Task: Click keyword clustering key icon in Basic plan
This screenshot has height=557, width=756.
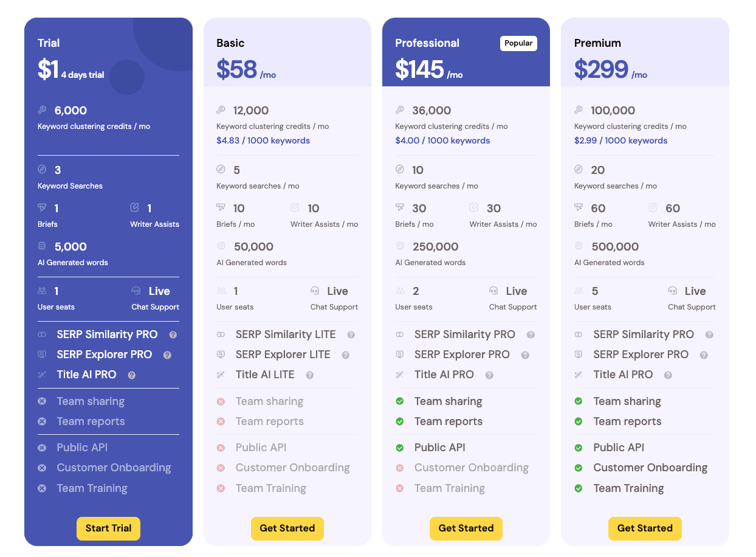Action: tap(221, 111)
